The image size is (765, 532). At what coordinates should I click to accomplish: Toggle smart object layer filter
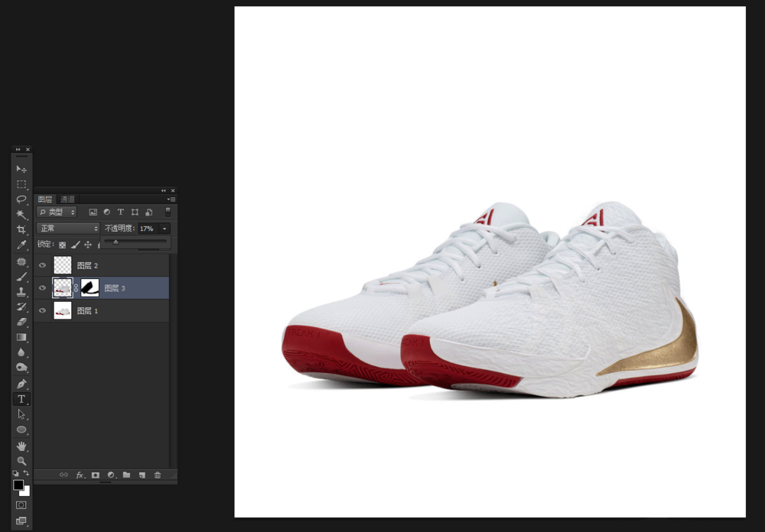pos(149,212)
